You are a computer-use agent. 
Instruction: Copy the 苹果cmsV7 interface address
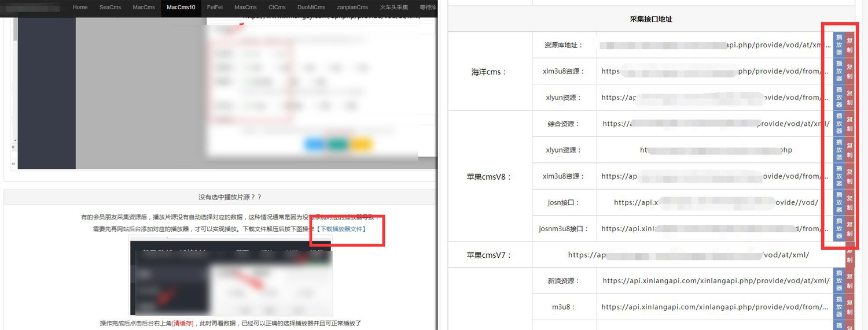pos(849,255)
